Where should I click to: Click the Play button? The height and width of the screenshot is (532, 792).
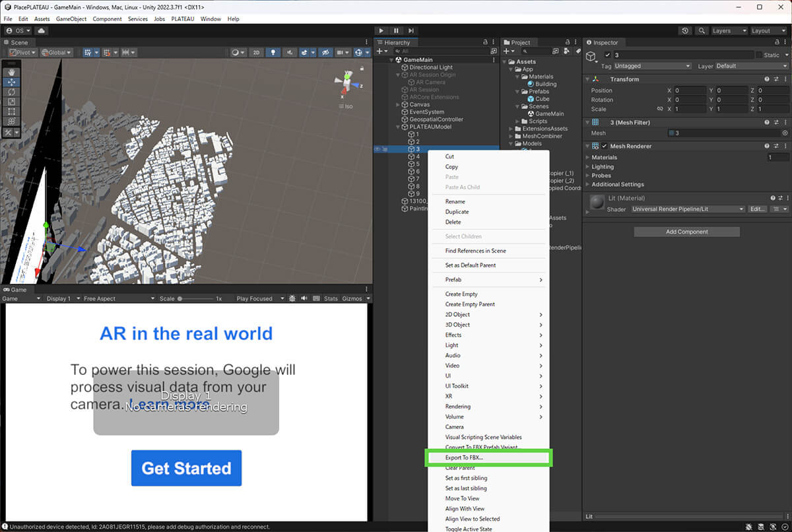[381, 30]
